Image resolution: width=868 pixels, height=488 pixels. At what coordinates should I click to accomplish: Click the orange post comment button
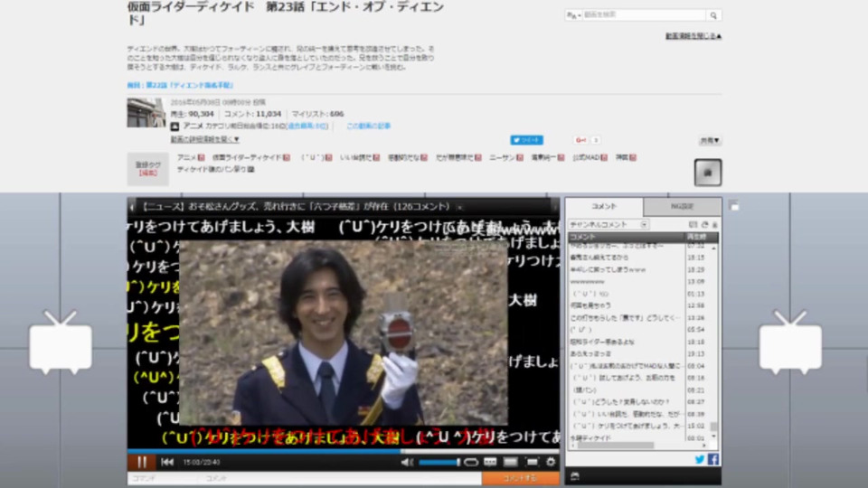tap(521, 478)
